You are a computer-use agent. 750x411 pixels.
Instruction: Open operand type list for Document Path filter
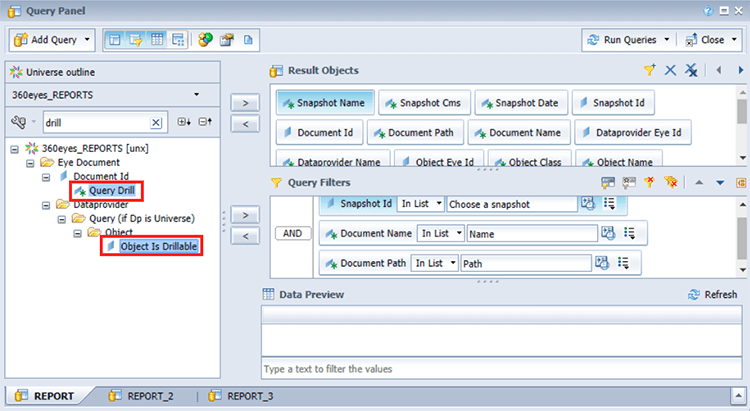[623, 263]
